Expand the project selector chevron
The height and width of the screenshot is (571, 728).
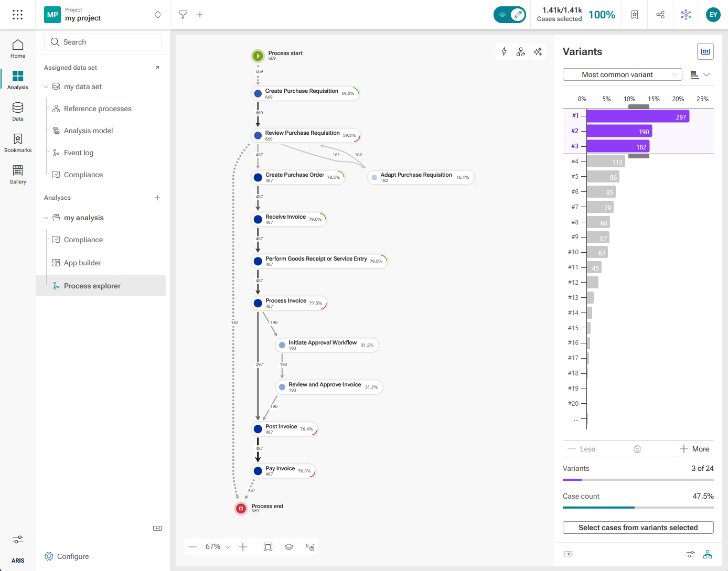158,15
